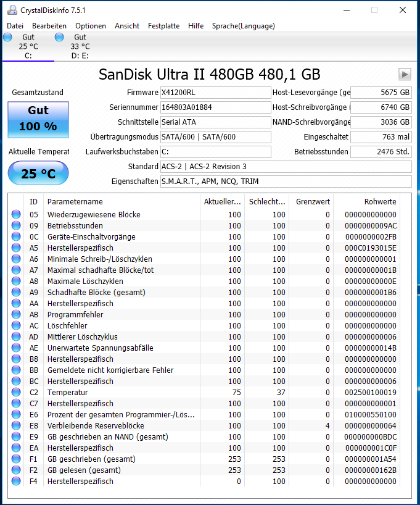This screenshot has width=420, height=505.
Task: Click the Gut 100 % health status button
Action: tap(38, 120)
